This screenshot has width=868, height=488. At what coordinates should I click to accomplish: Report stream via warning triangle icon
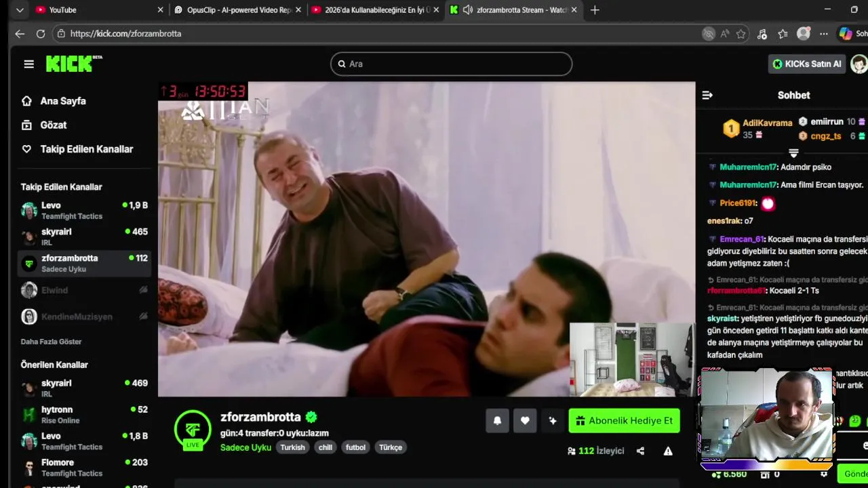click(668, 451)
